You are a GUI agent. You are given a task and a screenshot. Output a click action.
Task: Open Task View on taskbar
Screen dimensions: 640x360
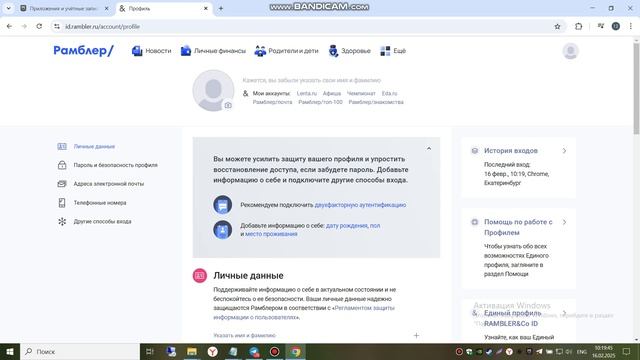click(x=150, y=351)
